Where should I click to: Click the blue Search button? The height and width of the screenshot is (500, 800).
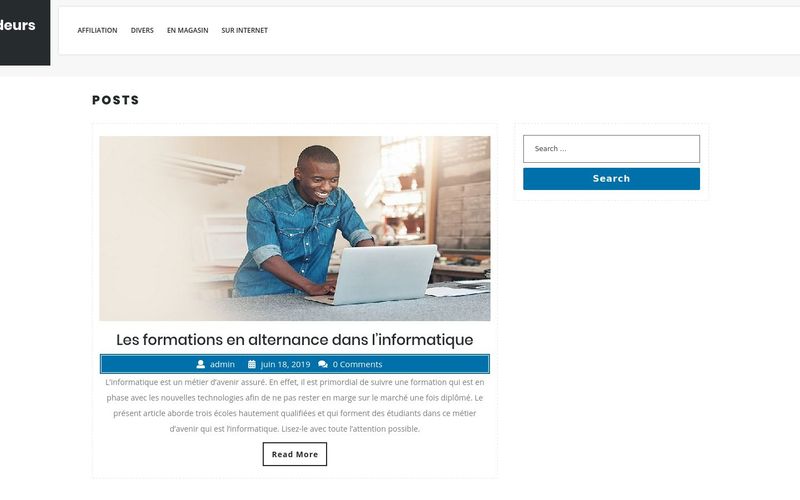click(611, 179)
